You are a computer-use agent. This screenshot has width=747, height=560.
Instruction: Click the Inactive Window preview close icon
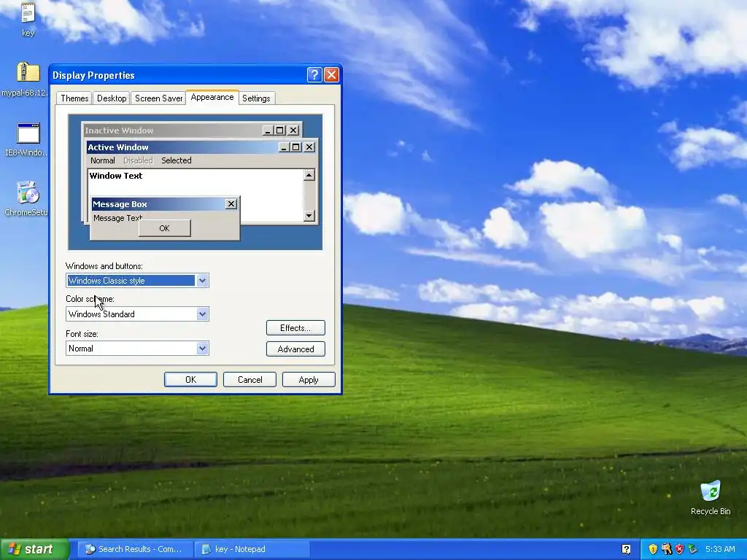293,130
